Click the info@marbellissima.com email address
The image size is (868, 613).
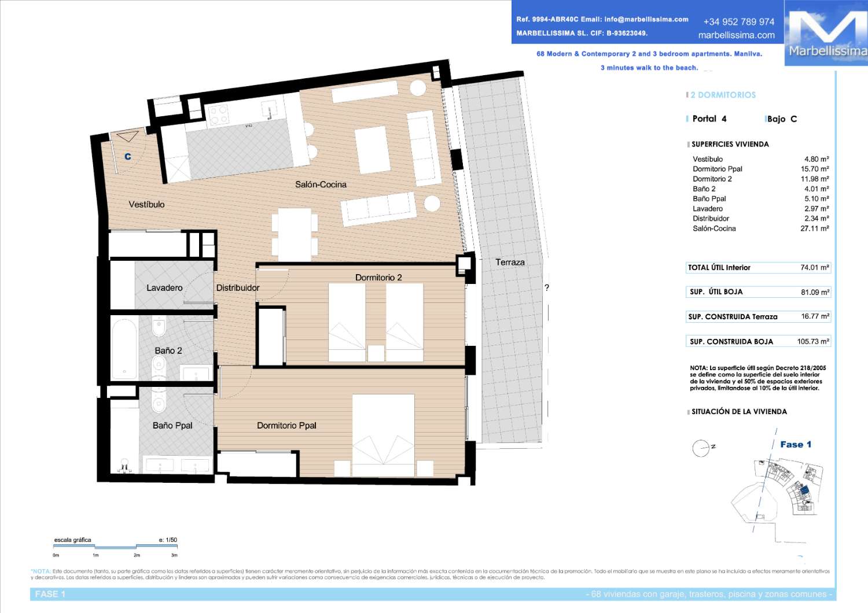point(646,19)
